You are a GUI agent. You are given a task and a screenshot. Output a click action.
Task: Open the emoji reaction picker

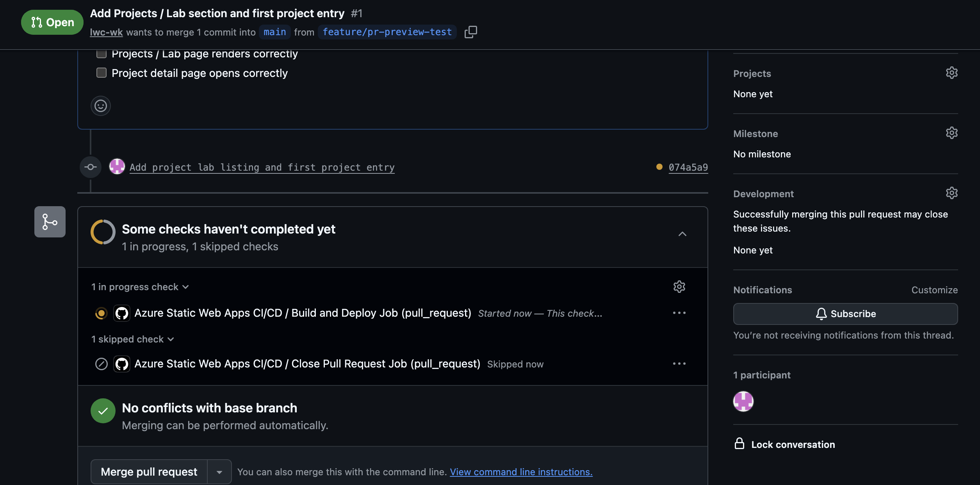pyautogui.click(x=101, y=106)
